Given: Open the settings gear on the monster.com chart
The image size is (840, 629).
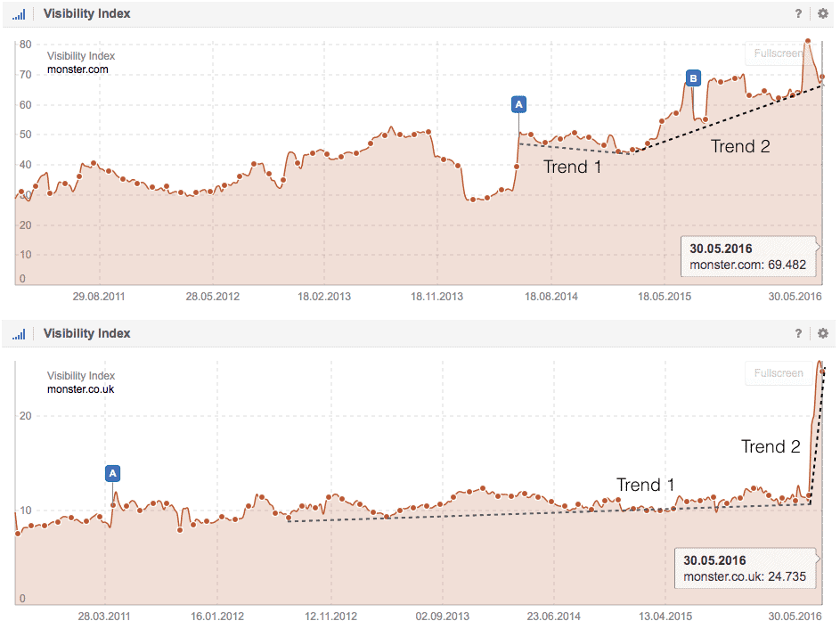Looking at the screenshot, I should tap(822, 13).
